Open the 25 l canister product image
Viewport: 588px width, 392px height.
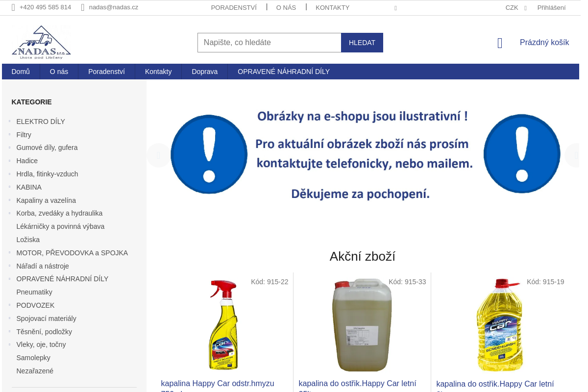pyautogui.click(x=362, y=325)
